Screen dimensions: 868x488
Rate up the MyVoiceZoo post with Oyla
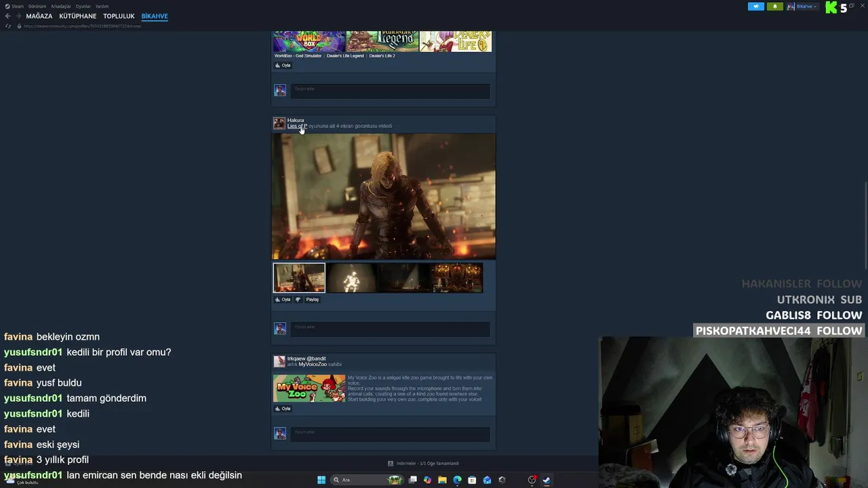(283, 409)
